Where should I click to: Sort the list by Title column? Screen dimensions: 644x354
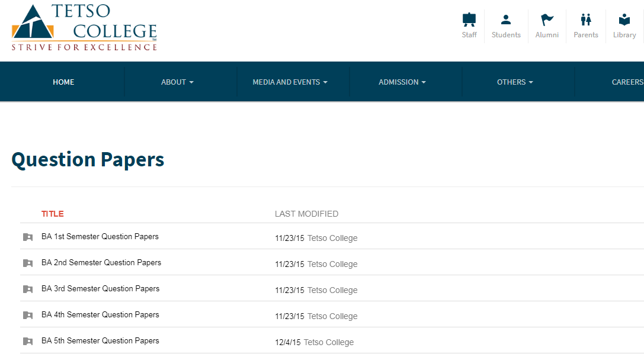coord(53,214)
